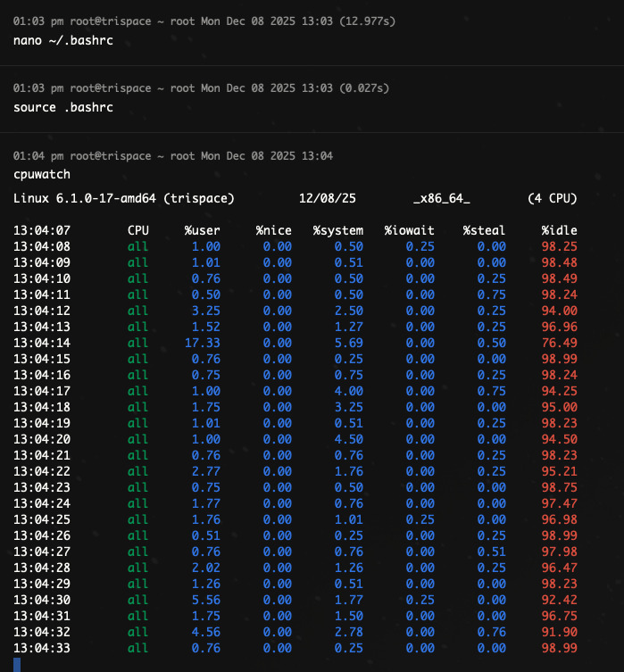Click the timestamp 13:04:08
This screenshot has width=624, height=672.
42,246
